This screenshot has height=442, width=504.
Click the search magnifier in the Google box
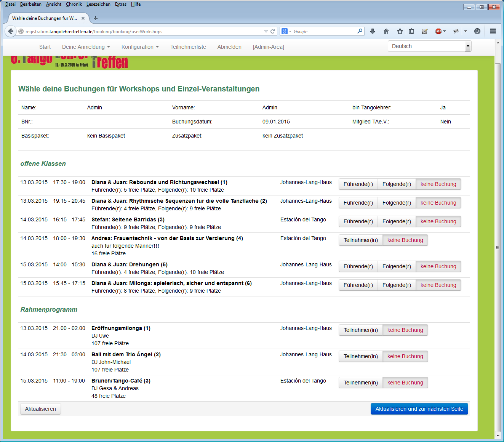tap(360, 31)
